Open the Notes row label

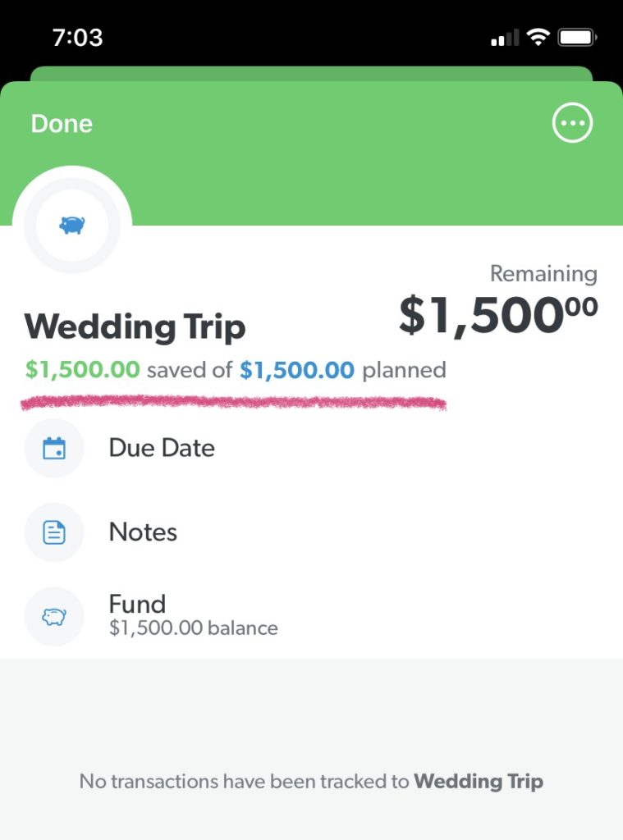[x=143, y=532]
